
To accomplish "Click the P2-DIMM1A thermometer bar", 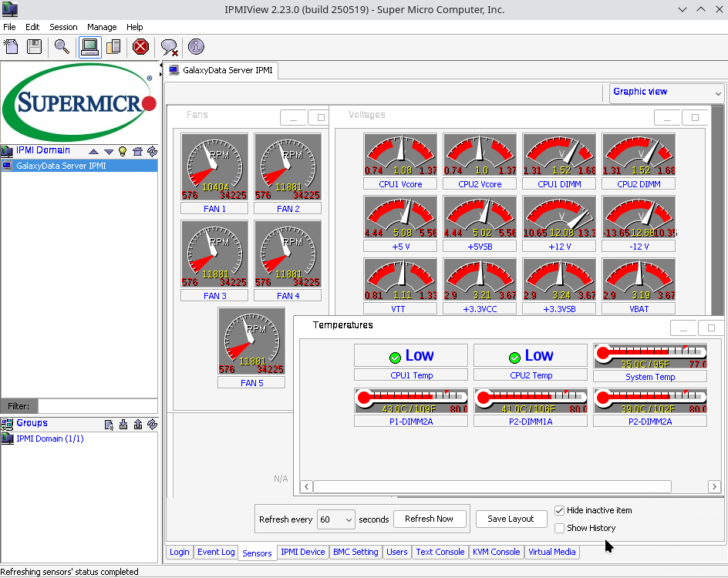I will pyautogui.click(x=531, y=401).
